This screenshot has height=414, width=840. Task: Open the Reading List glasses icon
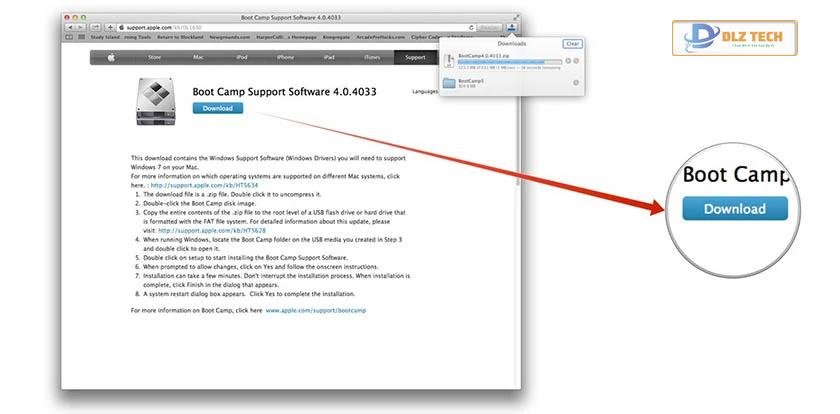[69, 37]
